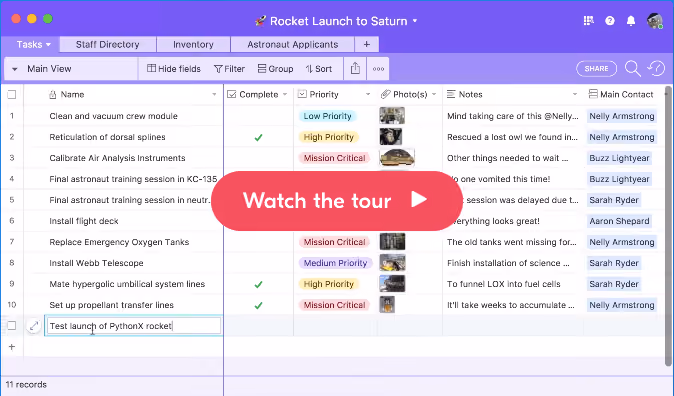Check Complete for Clean and vacuum crew module
This screenshot has height=396, width=674.
(x=258, y=116)
